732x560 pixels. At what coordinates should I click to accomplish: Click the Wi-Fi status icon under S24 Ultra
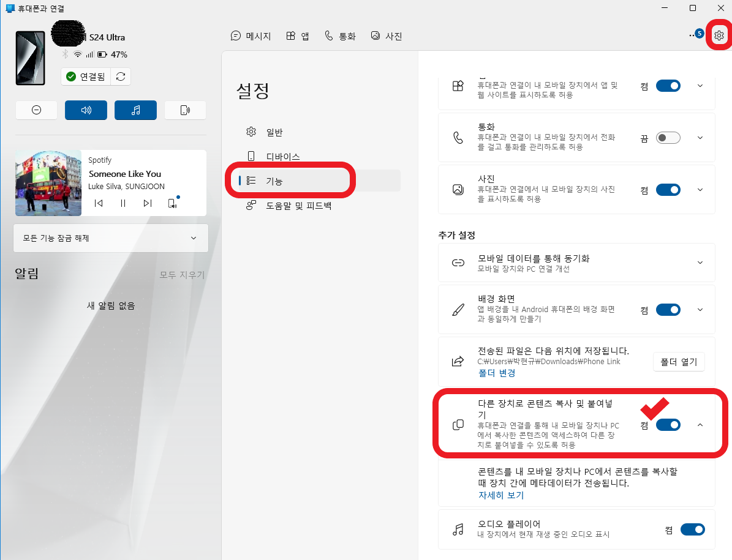pos(78,54)
